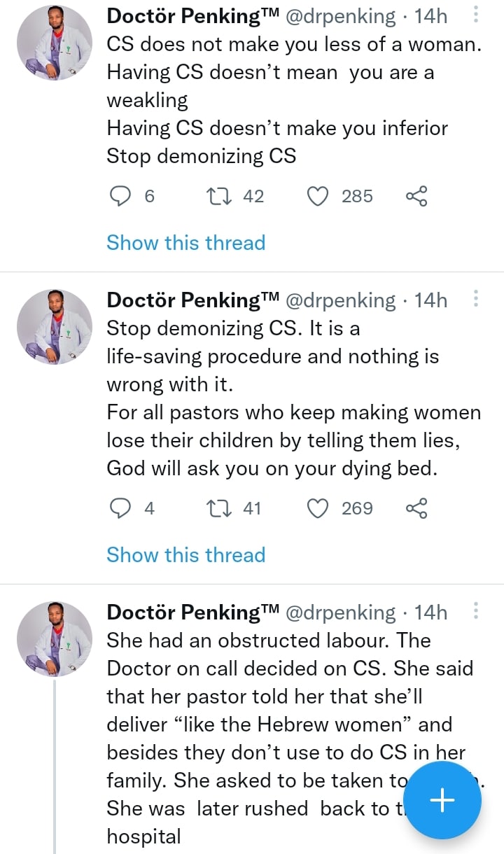The height and width of the screenshot is (854, 504).
Task: Reply to the "life-saving procedure" tweet
Action: [122, 508]
